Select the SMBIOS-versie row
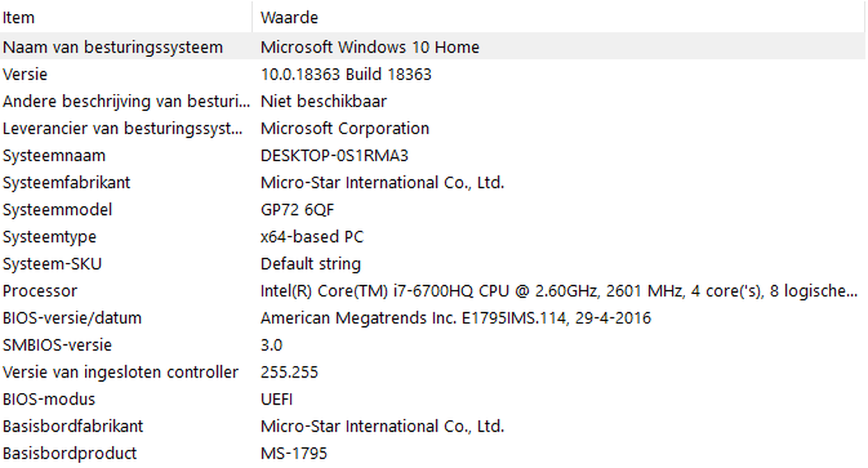 433,346
